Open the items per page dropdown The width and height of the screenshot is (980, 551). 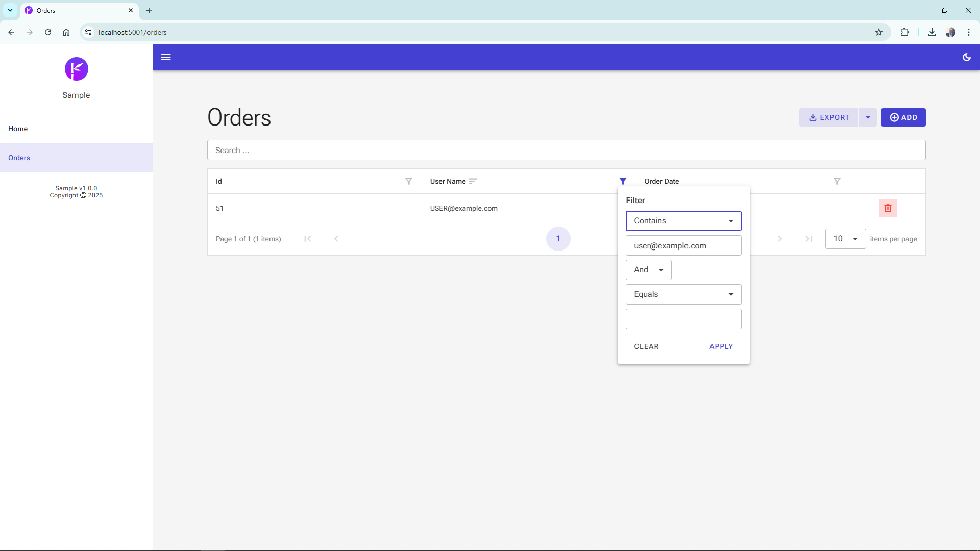click(x=845, y=239)
